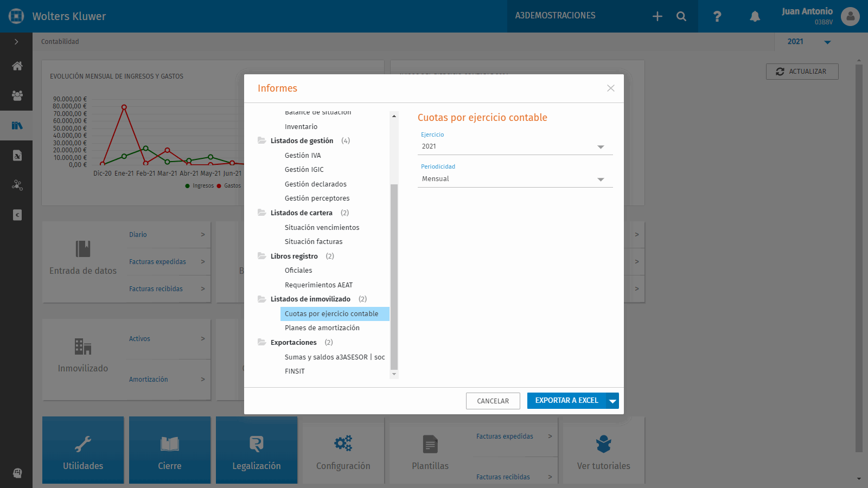
Task: Change the year 2021 selector
Action: coord(809,42)
